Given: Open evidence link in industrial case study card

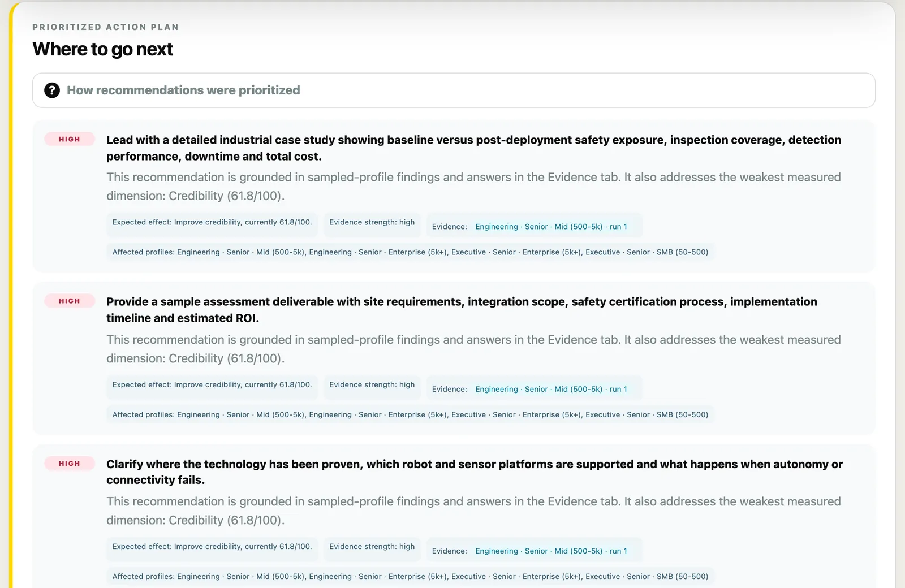Looking at the screenshot, I should [551, 227].
